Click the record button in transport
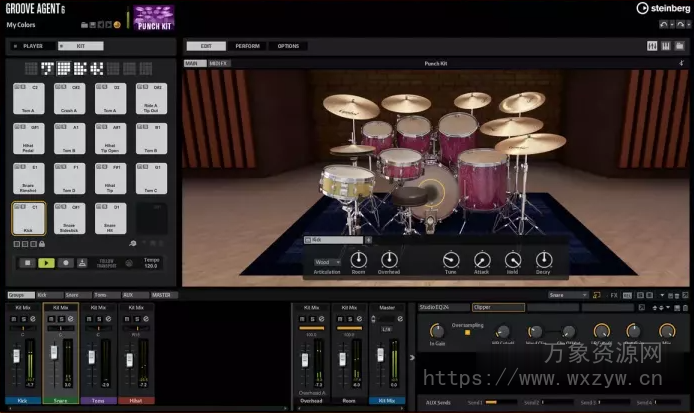The width and height of the screenshot is (694, 413). 66,263
